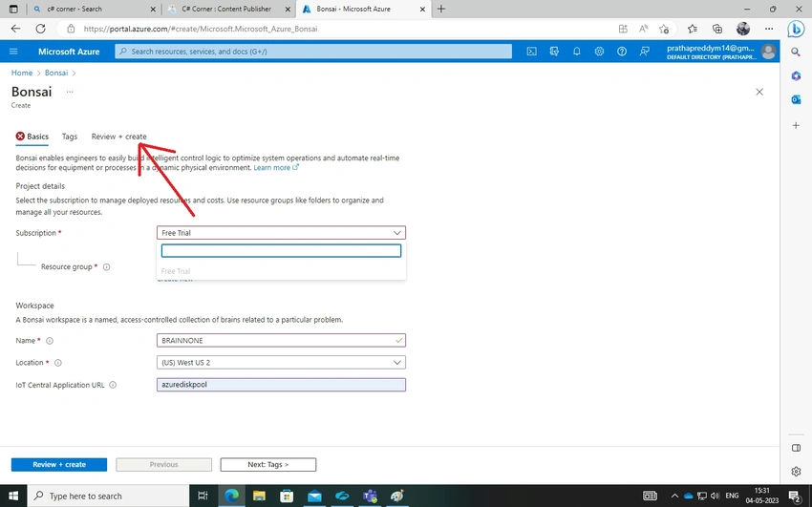Open the Azure feedback icon
The height and width of the screenshot is (507, 812).
(644, 52)
